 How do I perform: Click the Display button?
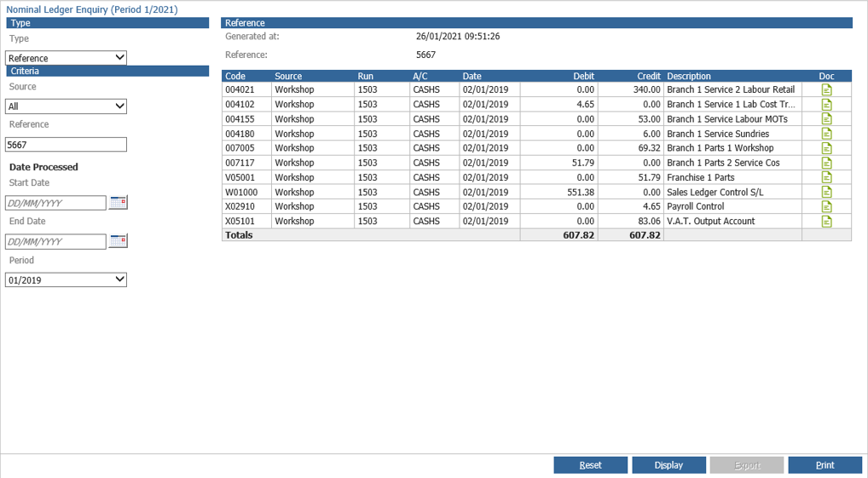point(668,465)
